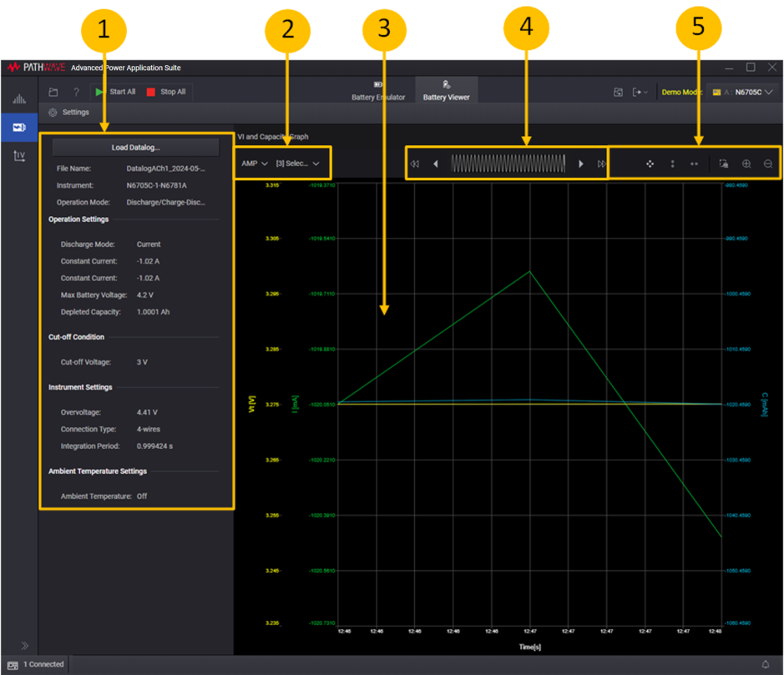The height and width of the screenshot is (675, 784).
Task: Select the vertical autoscale icon
Action: coord(672,164)
